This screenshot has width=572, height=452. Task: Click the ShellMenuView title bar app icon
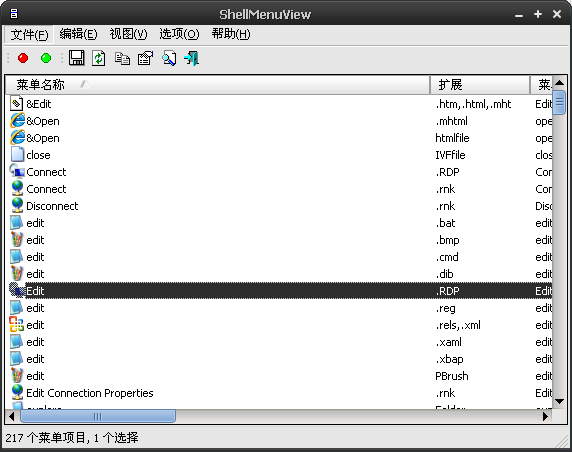point(14,14)
